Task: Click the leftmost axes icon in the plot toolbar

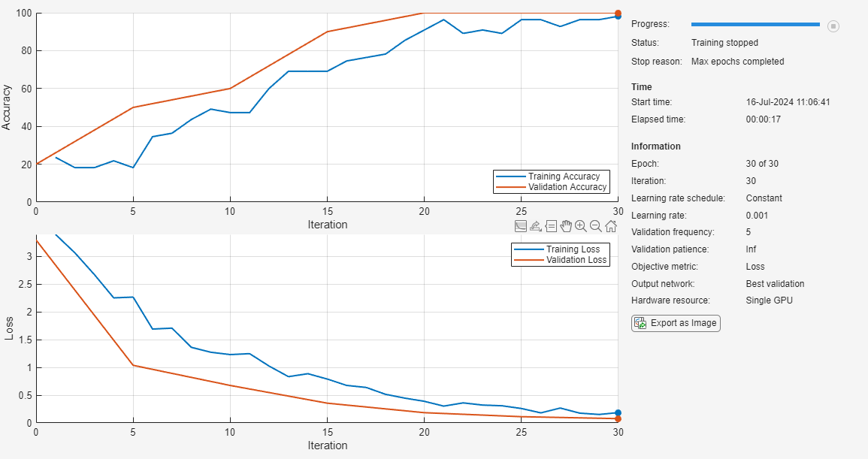Action: point(521,225)
